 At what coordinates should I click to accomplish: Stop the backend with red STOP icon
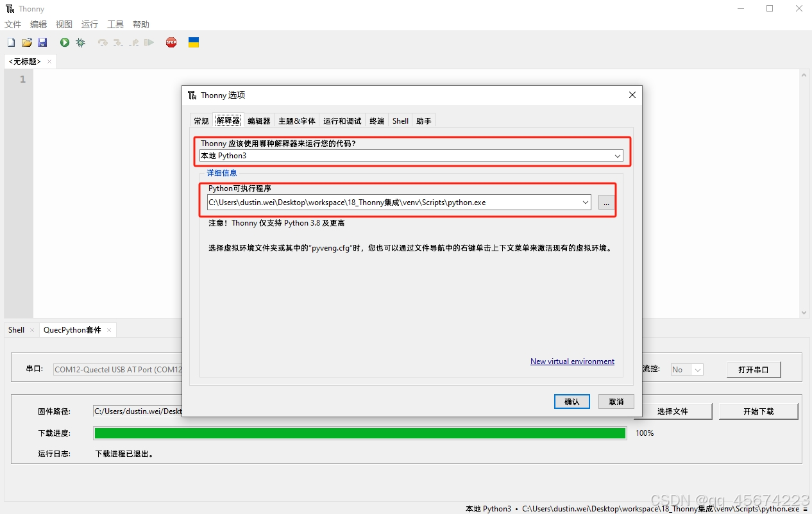point(171,42)
